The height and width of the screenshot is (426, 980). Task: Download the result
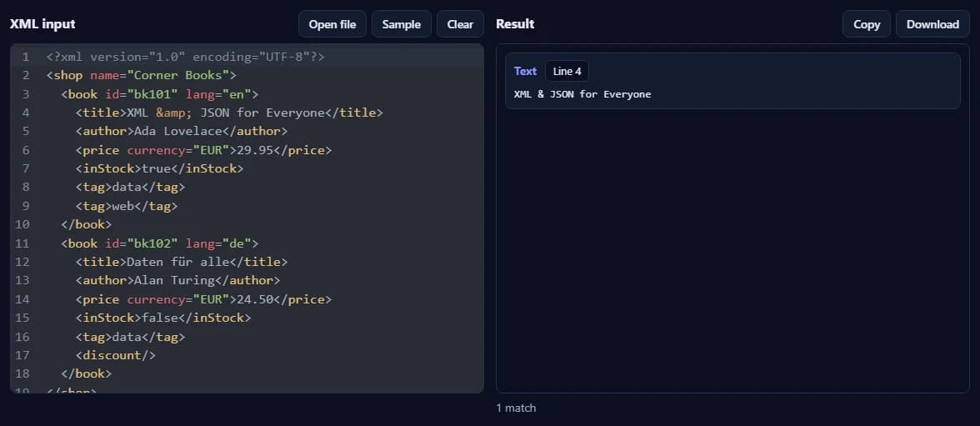pyautogui.click(x=932, y=24)
